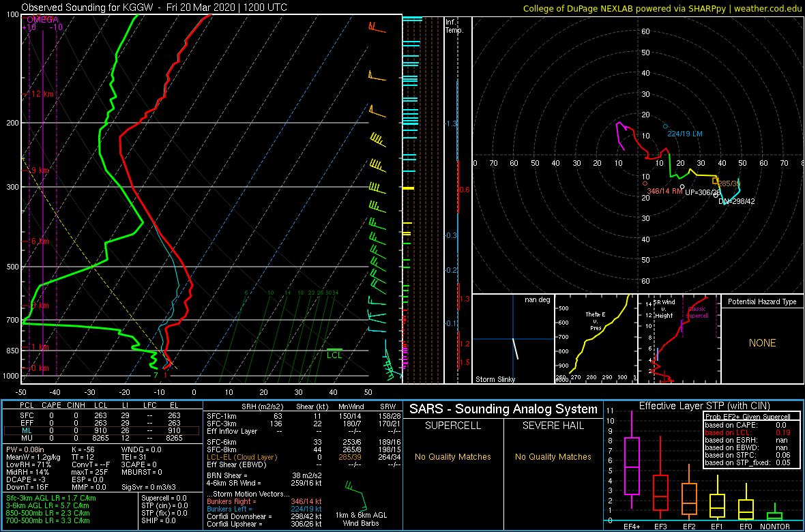This screenshot has height=532, width=805.
Task: Click the 'UP=306/26' hodograph label
Action: [x=703, y=192]
